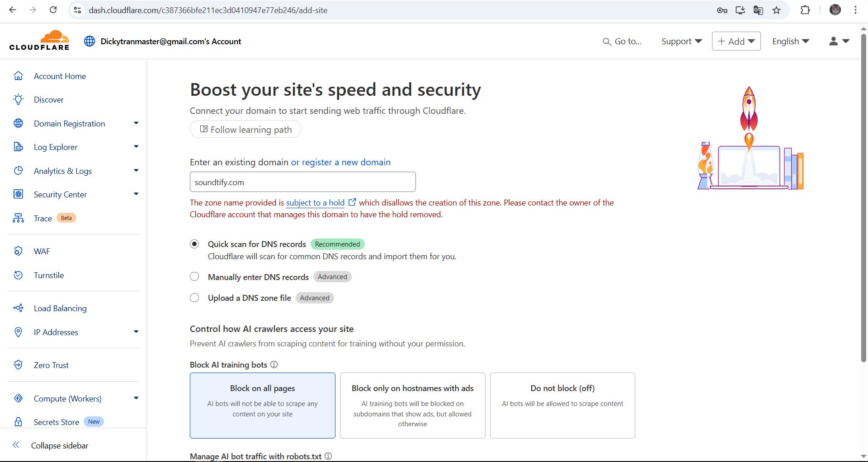View site information icon in address bar
This screenshot has width=868, height=462.
click(x=77, y=10)
